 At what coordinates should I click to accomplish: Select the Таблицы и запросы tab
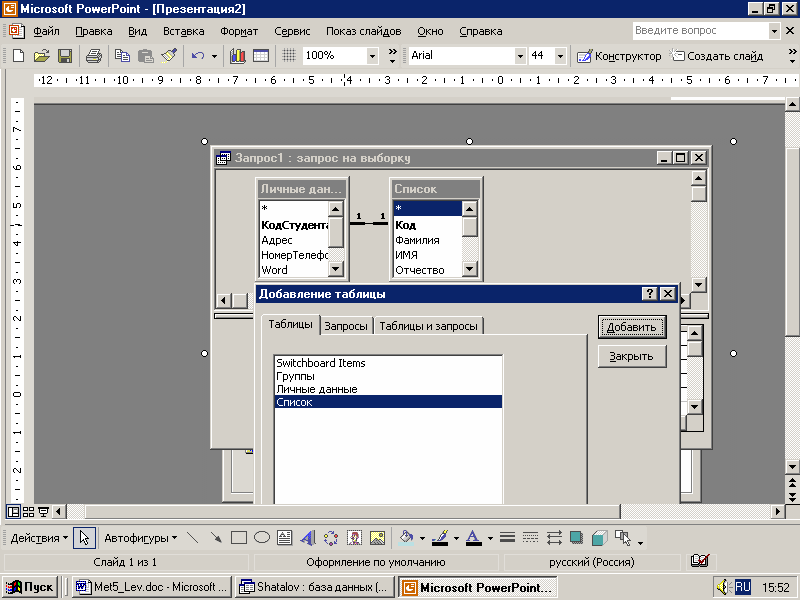(x=429, y=326)
